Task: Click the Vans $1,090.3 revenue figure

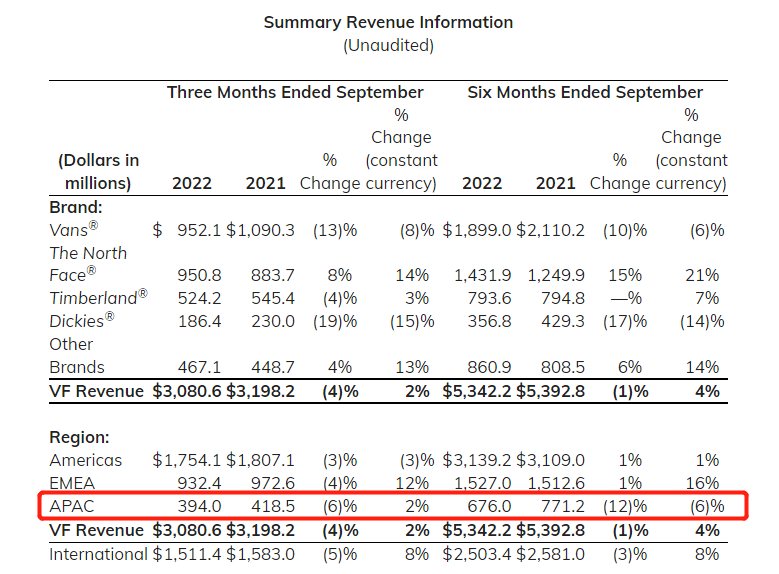Action: click(x=261, y=230)
